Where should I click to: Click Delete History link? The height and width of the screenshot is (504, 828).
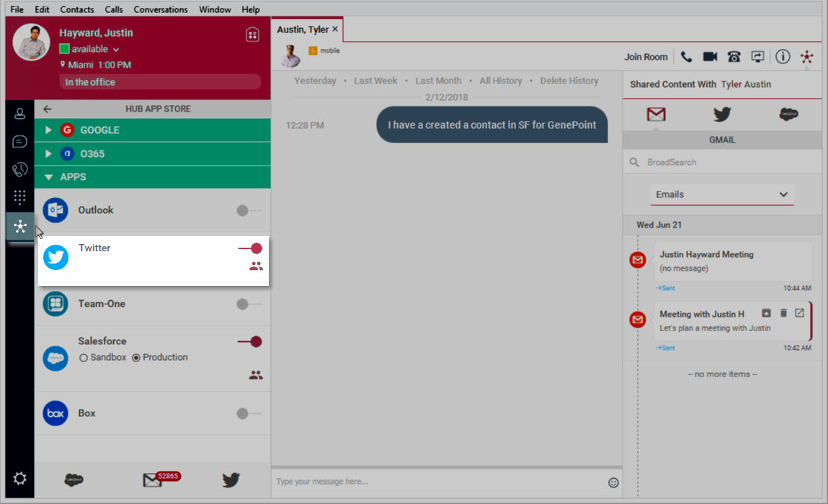(569, 81)
